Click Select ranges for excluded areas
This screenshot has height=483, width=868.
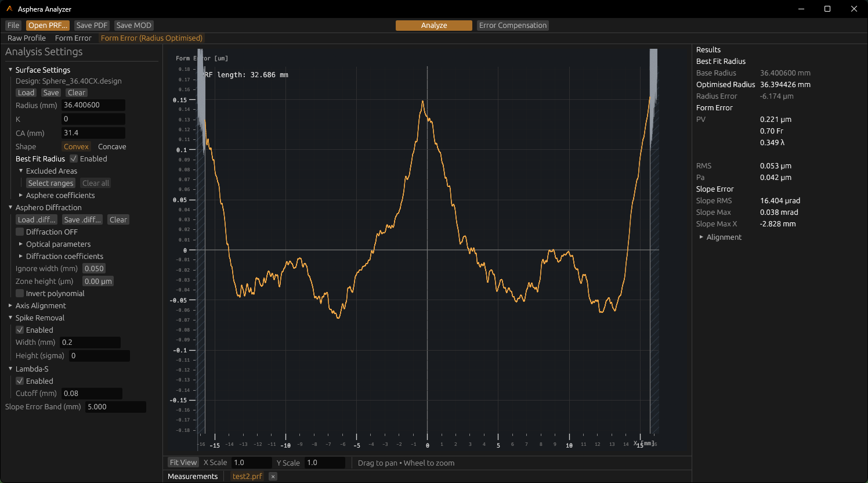50,183
